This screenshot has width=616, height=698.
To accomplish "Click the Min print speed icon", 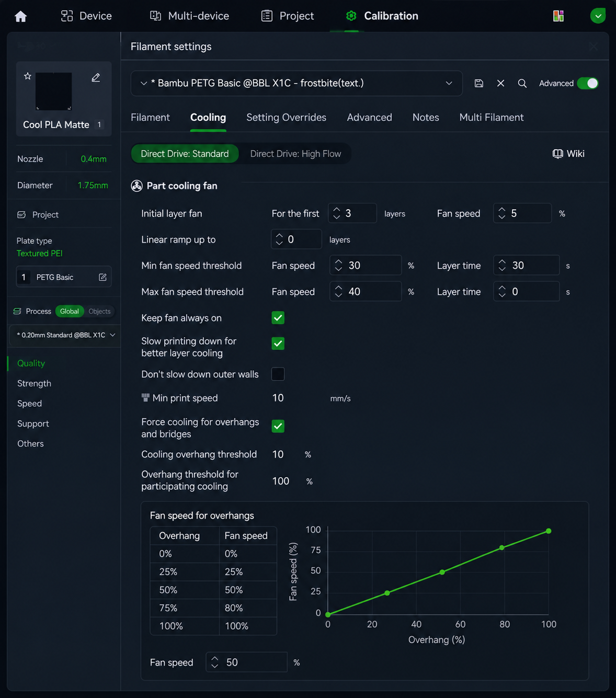I will pyautogui.click(x=145, y=398).
